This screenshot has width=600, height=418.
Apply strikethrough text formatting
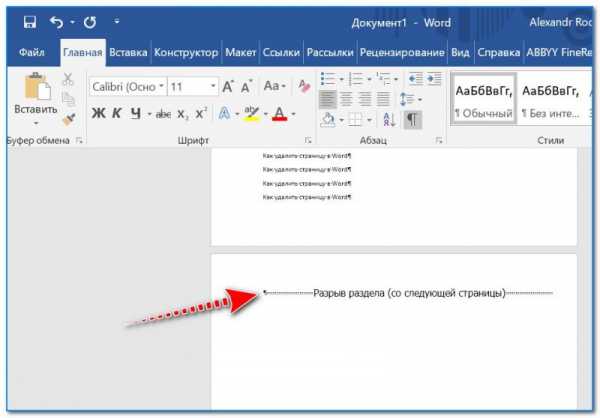pyautogui.click(x=164, y=114)
